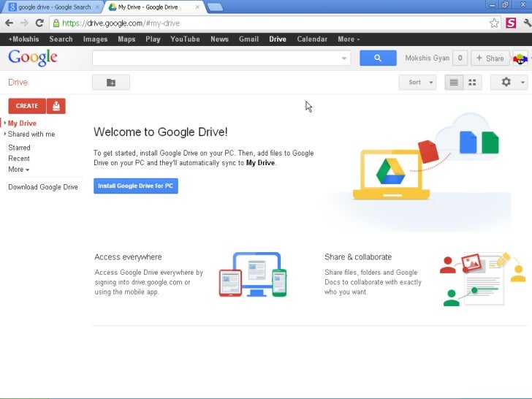532x399 pixels.
Task: Bookmark page with the star icon
Action: point(494,23)
